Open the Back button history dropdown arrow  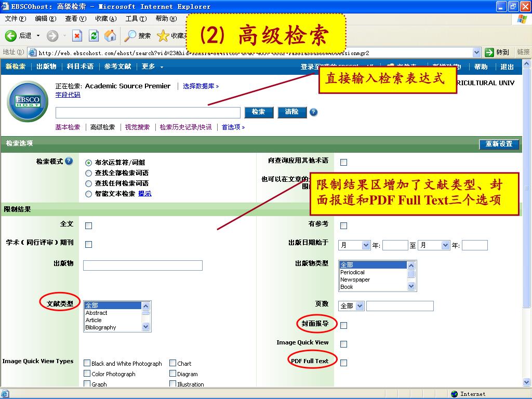click(x=38, y=36)
